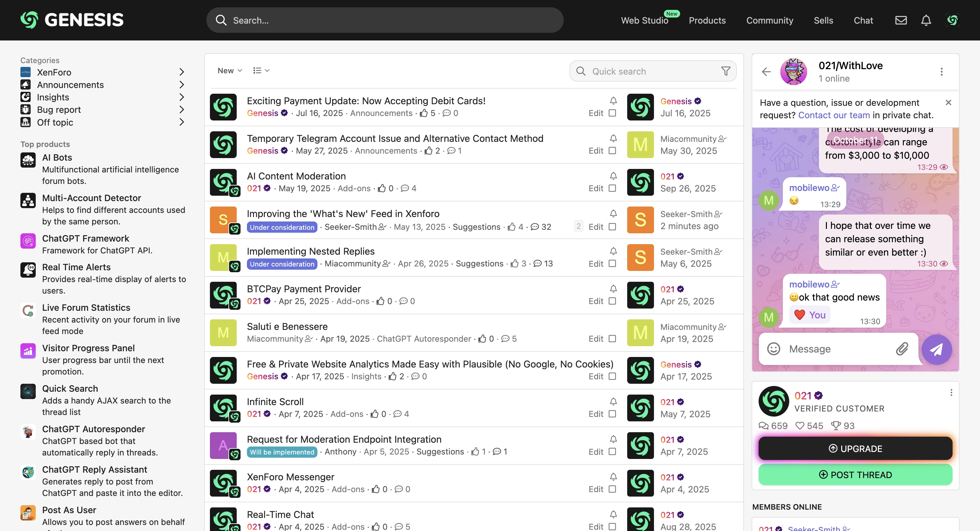
Task: Go back using chat arrow icon
Action: click(766, 71)
